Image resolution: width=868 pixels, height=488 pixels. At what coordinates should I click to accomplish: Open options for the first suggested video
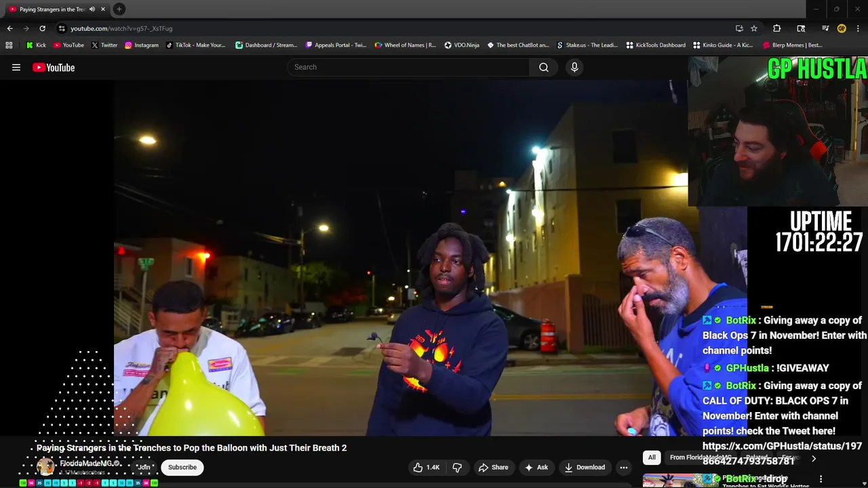click(821, 479)
